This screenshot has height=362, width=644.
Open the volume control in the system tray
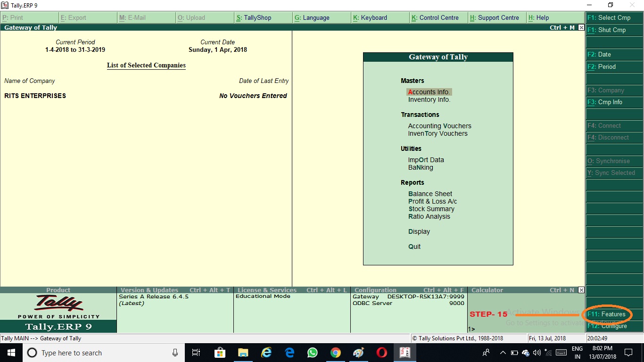[537, 353]
